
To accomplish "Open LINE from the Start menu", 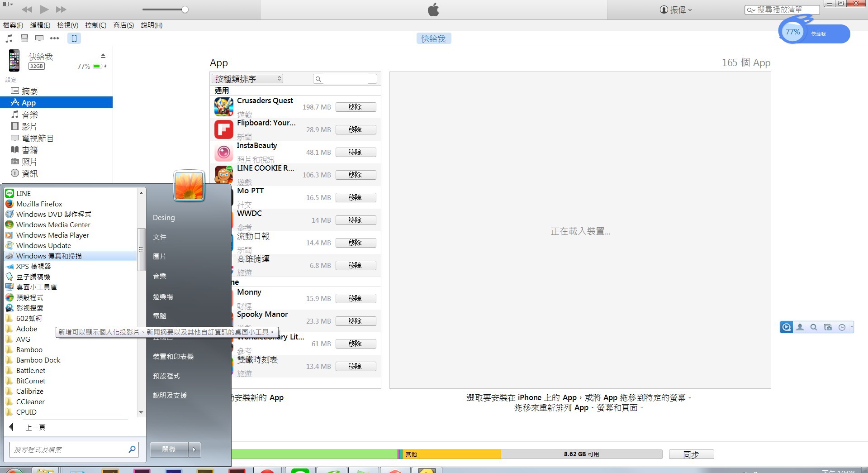I will 70,193.
